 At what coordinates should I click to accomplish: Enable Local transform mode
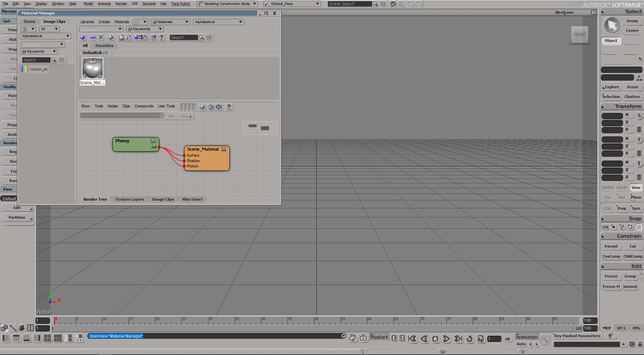tap(622, 188)
